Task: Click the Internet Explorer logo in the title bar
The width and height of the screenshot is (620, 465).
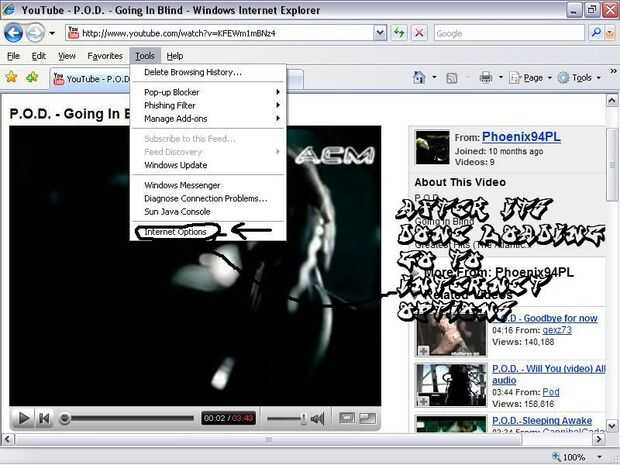Action: point(8,9)
